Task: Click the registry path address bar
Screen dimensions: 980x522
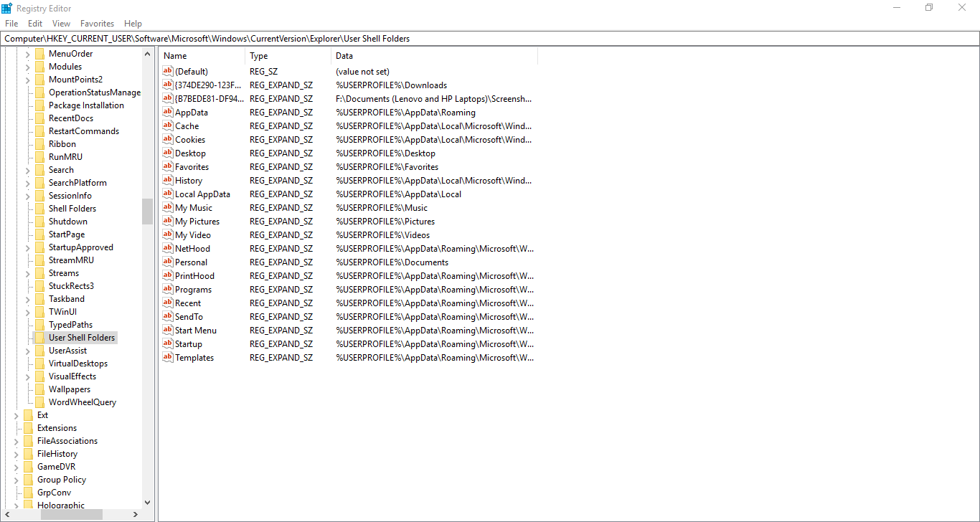Action: click(x=490, y=39)
